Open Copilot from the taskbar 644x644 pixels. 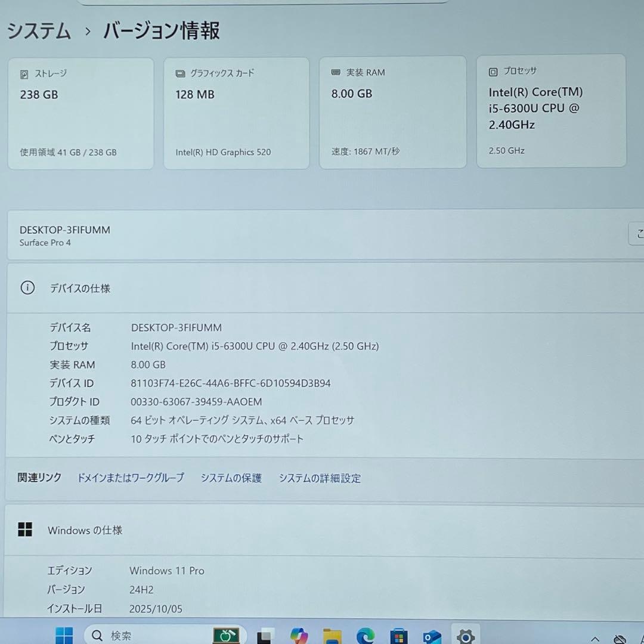click(x=298, y=635)
